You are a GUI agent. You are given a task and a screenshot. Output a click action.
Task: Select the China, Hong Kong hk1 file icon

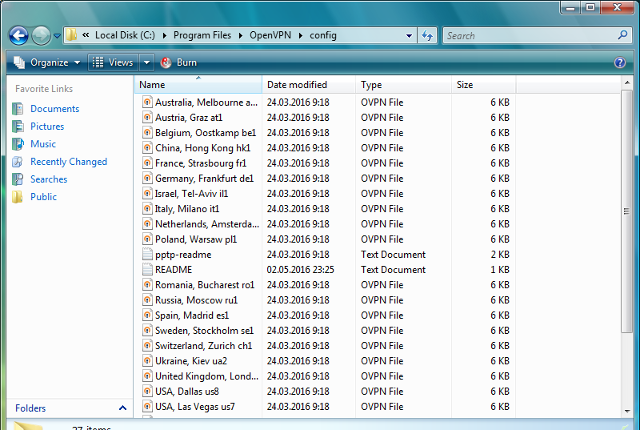click(x=147, y=148)
